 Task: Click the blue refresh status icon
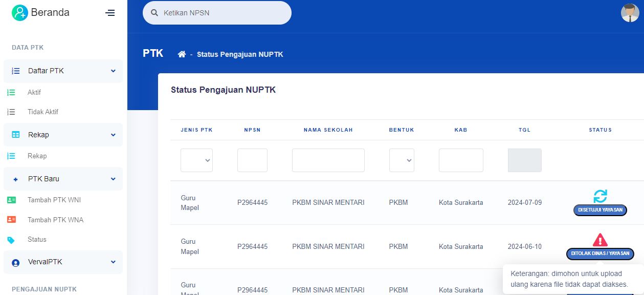(x=600, y=196)
